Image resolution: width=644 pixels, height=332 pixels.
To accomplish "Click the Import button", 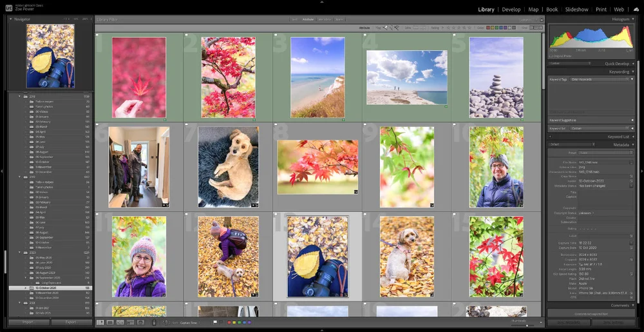I will click(x=29, y=322).
